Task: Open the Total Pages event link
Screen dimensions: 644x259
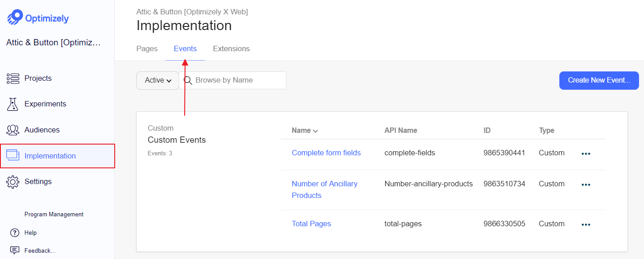Action: click(311, 224)
